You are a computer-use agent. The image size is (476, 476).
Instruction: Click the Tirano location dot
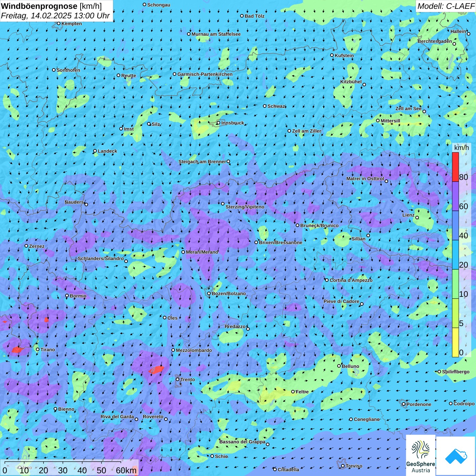(38, 349)
